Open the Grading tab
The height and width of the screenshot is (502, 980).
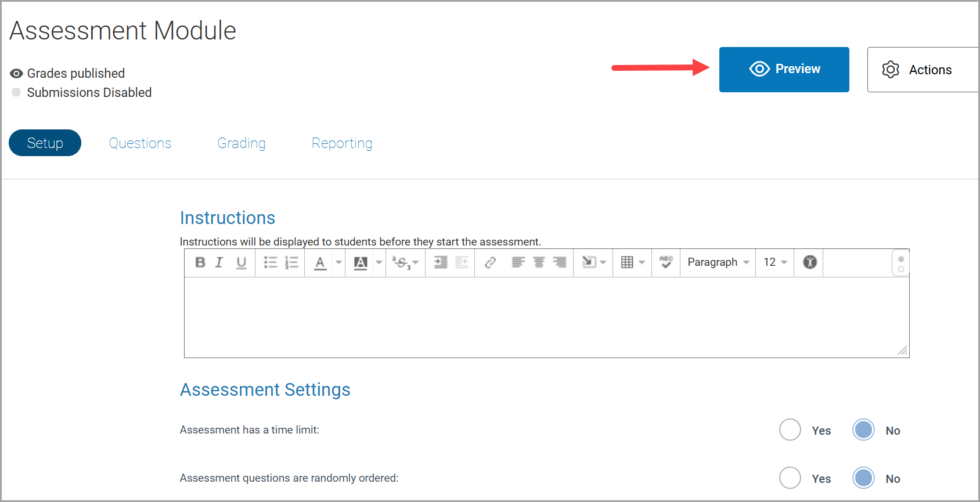click(242, 143)
